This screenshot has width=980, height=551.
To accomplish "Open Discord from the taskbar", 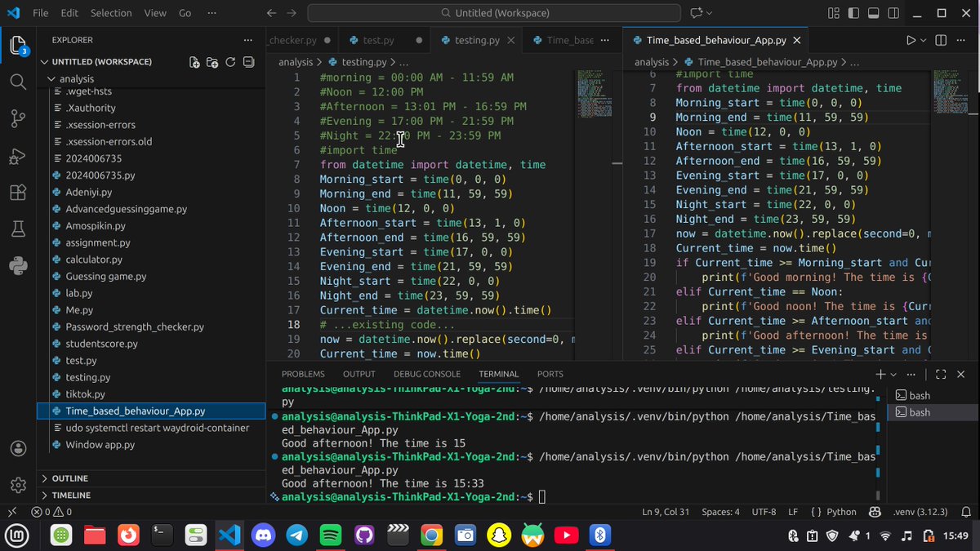I will 264,535.
